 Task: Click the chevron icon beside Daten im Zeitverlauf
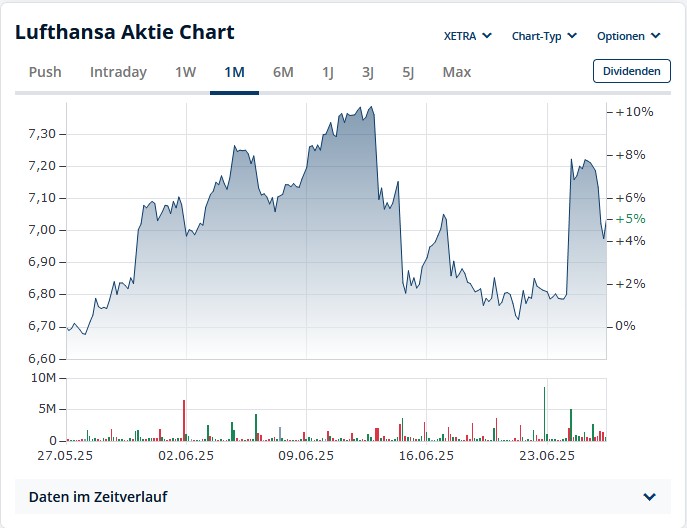[x=650, y=497]
